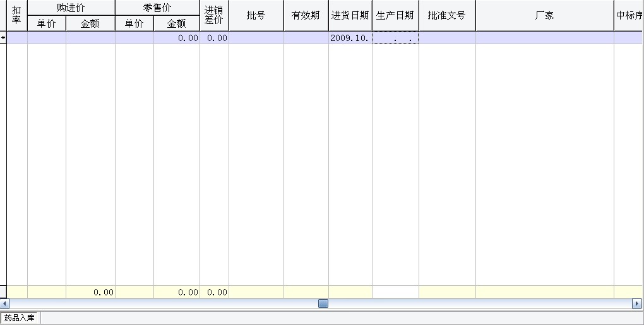Click the 零售价 金额 0.00 cell in new row
Viewport: 644px width, 325px height.
tap(177, 38)
